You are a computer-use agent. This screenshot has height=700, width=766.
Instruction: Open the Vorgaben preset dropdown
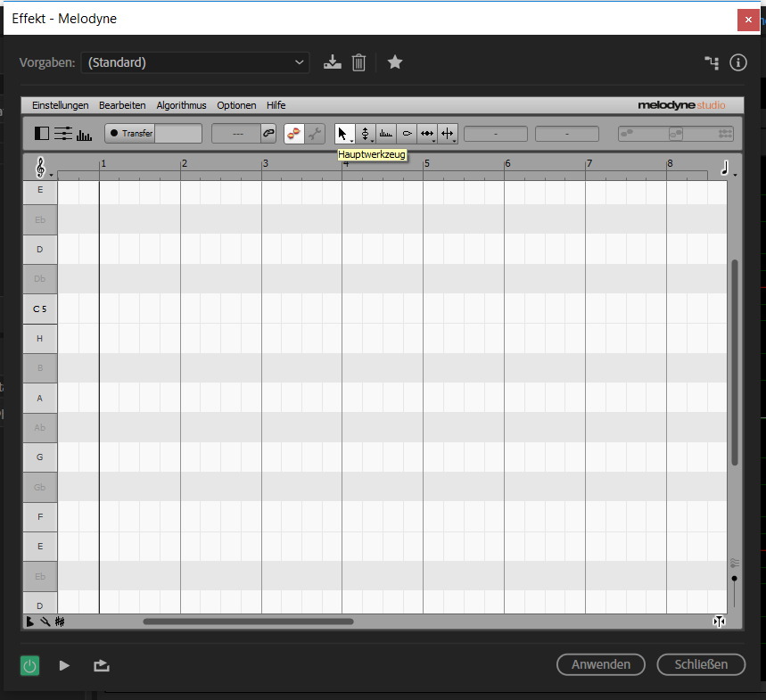point(195,62)
